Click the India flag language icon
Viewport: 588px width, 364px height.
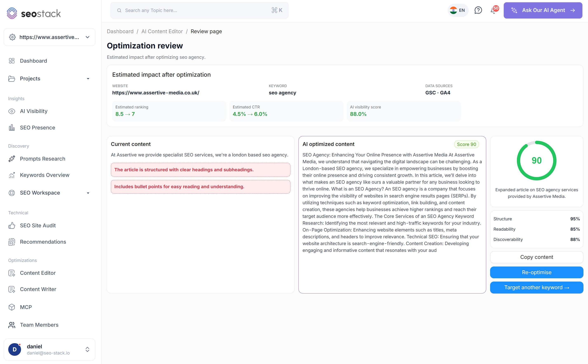[453, 10]
